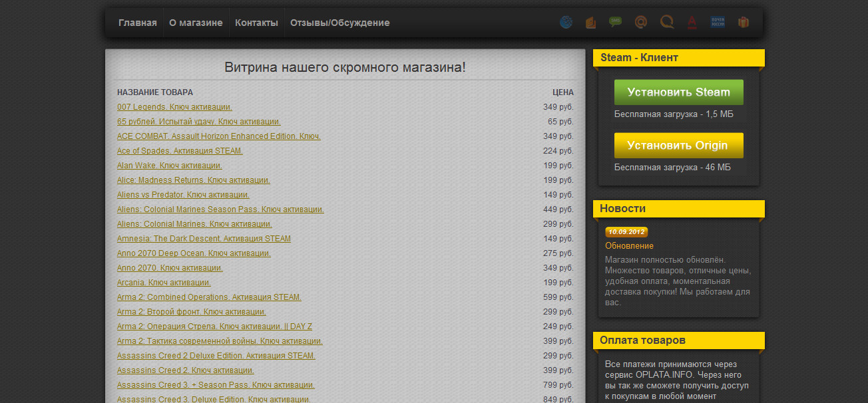Open ACE COMBAT Assault Horizon link

click(219, 136)
